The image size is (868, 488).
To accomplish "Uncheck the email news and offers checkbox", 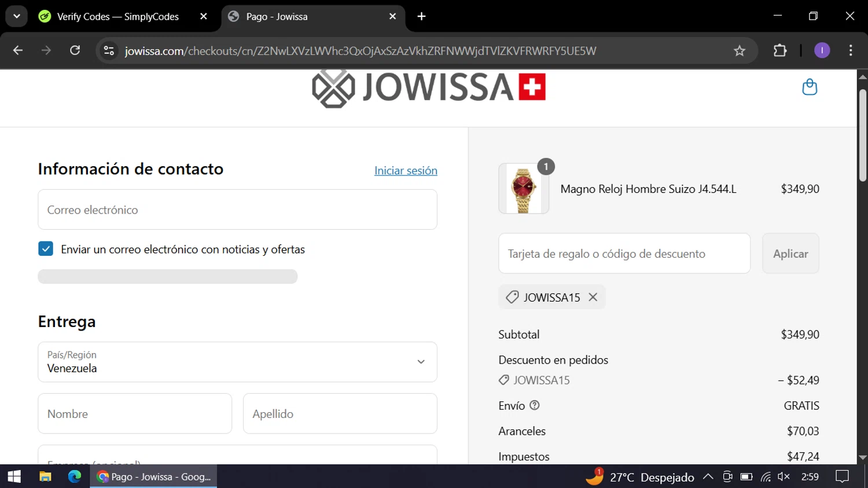I will pos(46,249).
